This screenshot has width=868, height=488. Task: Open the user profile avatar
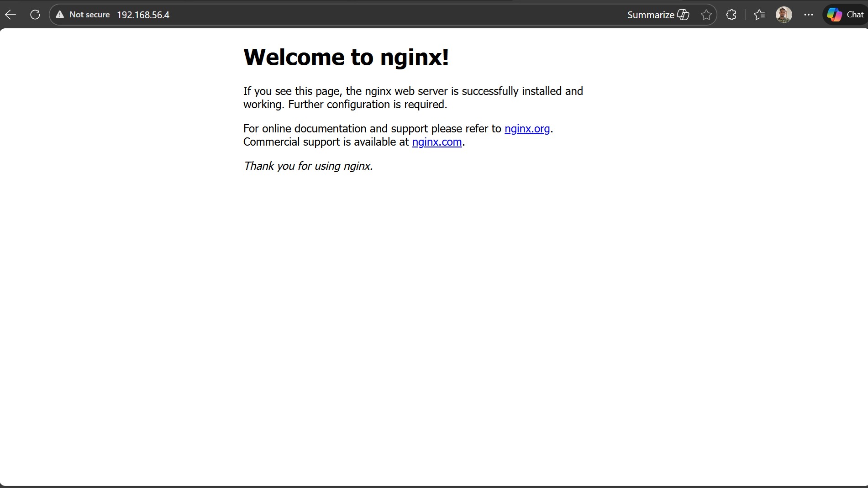pyautogui.click(x=784, y=15)
